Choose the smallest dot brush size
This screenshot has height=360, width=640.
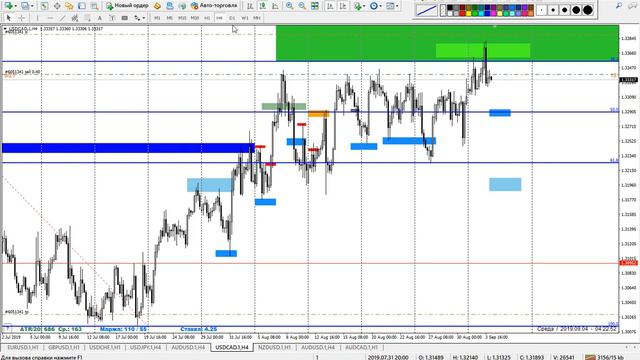541,10
